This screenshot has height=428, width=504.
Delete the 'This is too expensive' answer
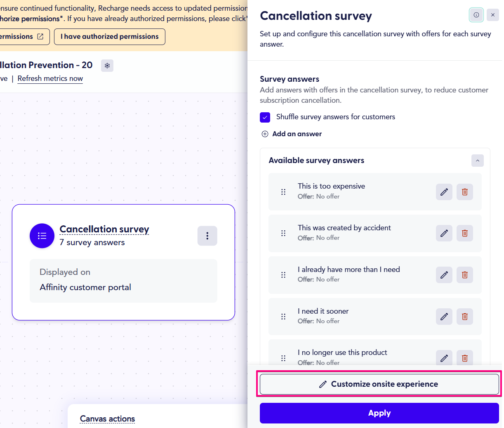click(x=465, y=192)
